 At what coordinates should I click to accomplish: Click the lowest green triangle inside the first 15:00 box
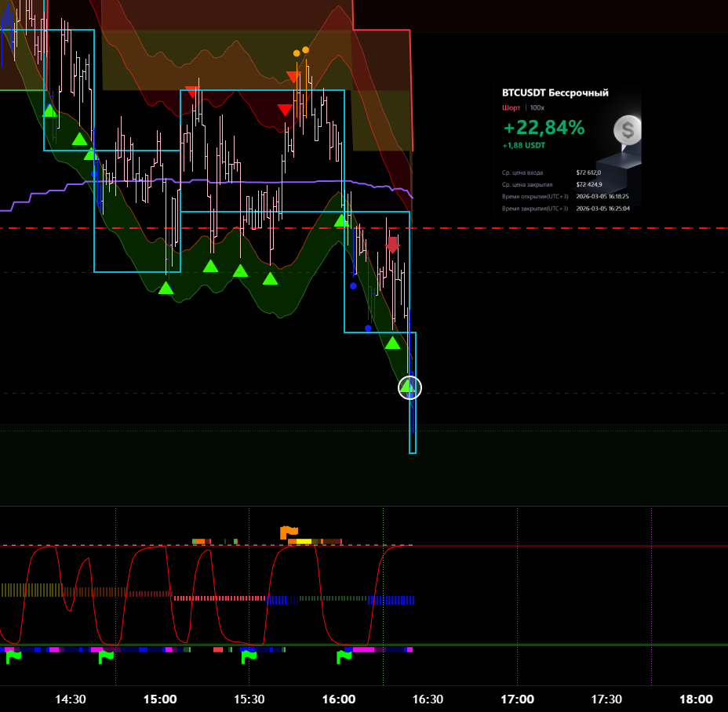(x=166, y=288)
